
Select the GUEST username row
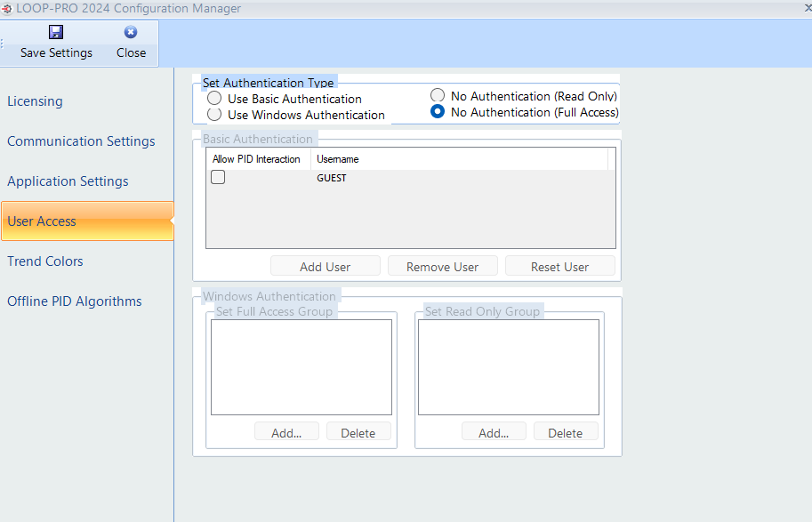411,178
